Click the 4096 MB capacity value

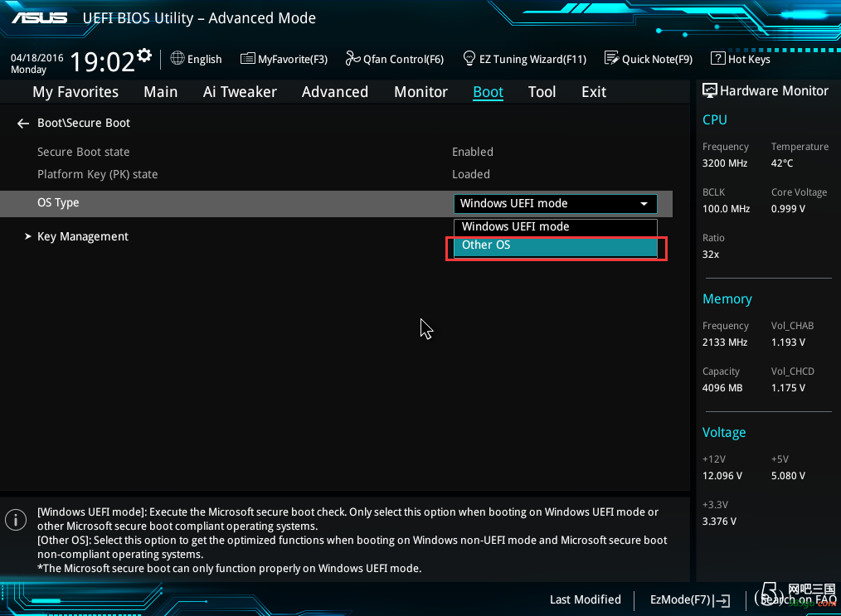[x=722, y=388]
